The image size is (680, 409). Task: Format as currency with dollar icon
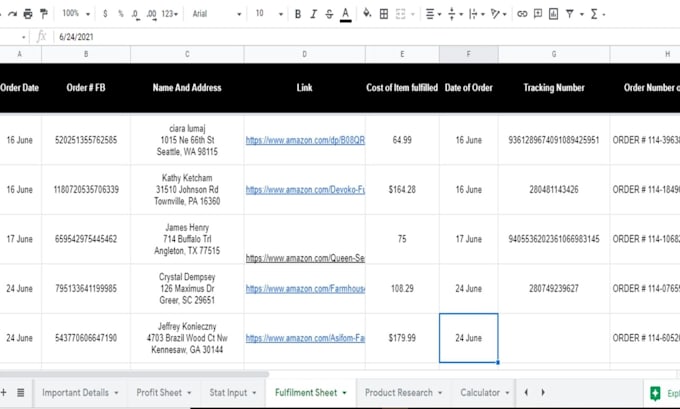(x=105, y=14)
